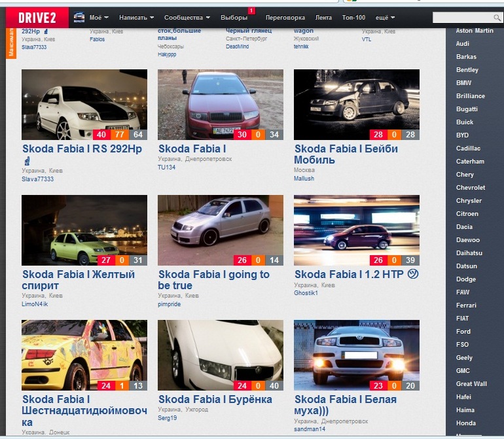Open the green Желтый спирит car thumbnail

[84, 230]
